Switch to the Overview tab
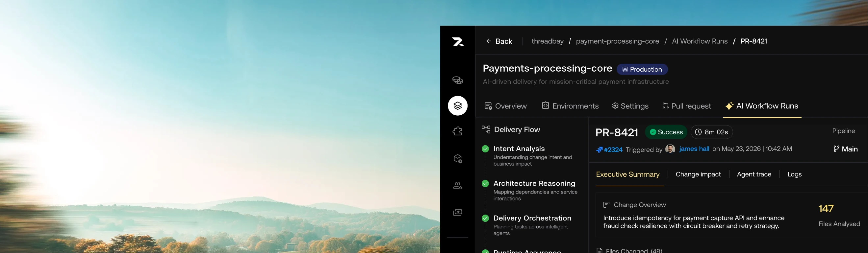Screen dimensions: 868x253 [x=505, y=106]
